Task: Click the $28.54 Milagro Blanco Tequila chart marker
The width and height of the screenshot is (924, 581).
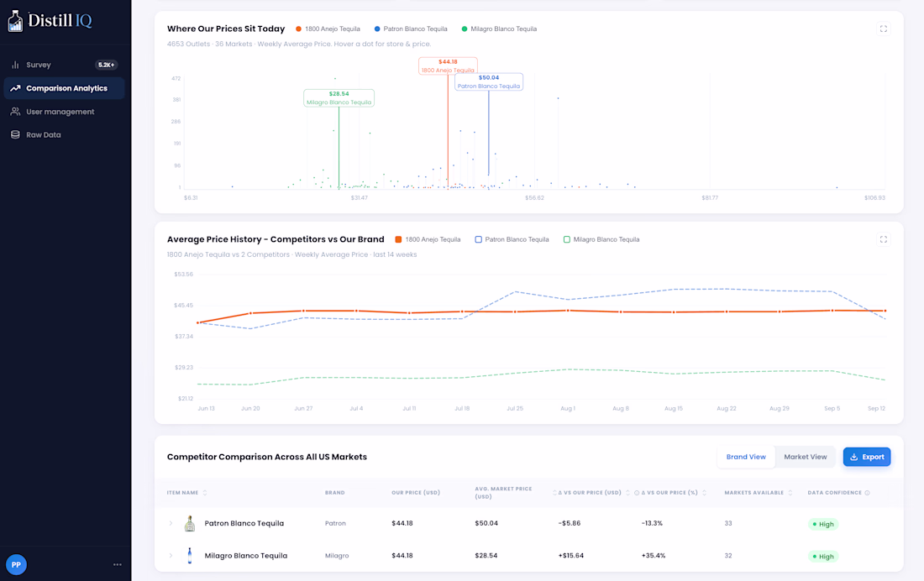Action: coord(339,98)
